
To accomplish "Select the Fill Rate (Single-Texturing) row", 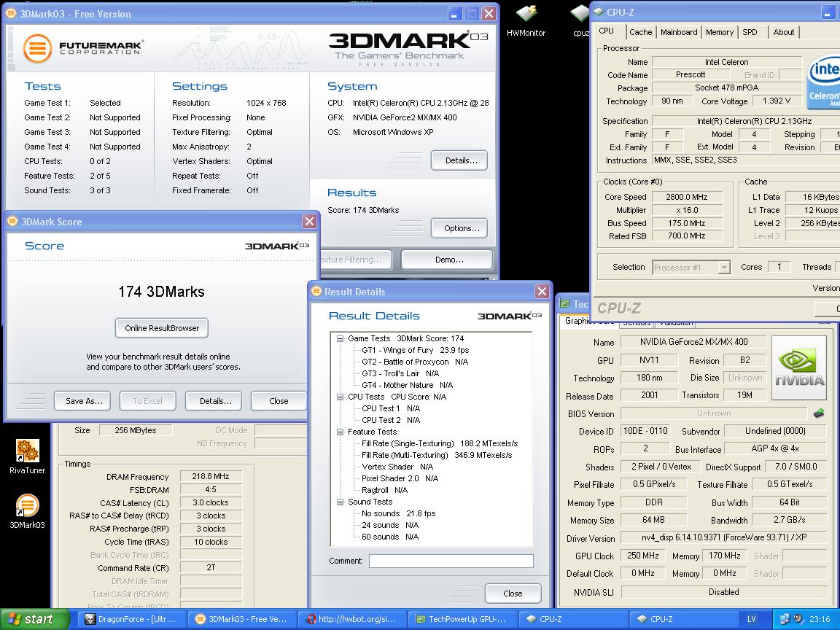I will 440,443.
